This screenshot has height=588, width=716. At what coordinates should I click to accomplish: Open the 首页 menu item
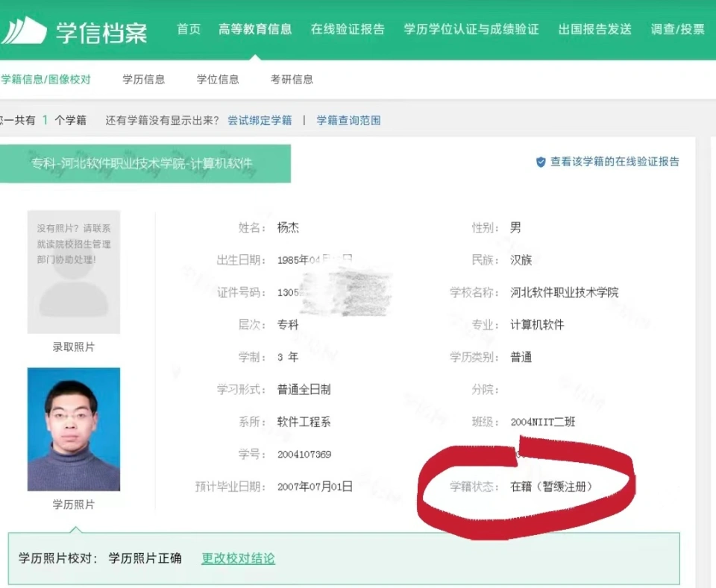click(189, 29)
